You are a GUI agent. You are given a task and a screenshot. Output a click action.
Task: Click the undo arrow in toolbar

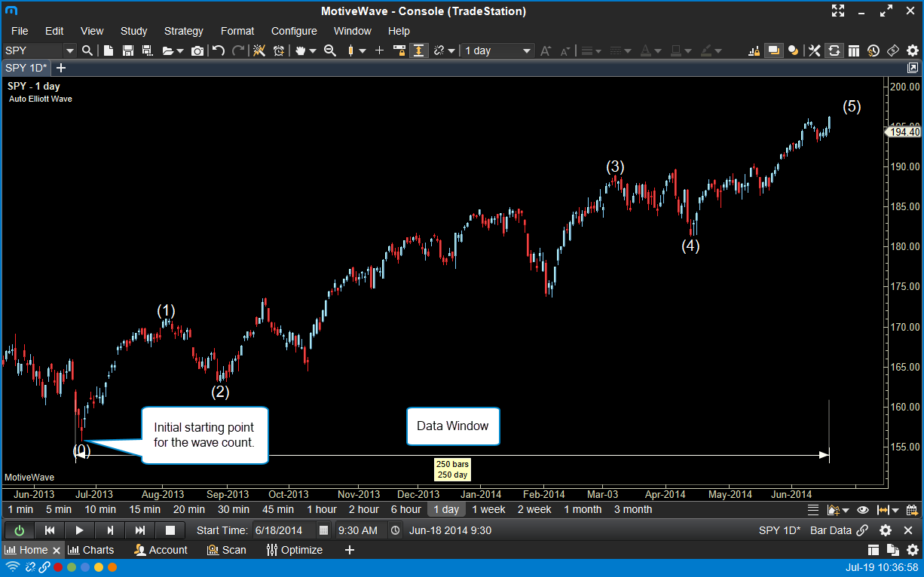(219, 50)
